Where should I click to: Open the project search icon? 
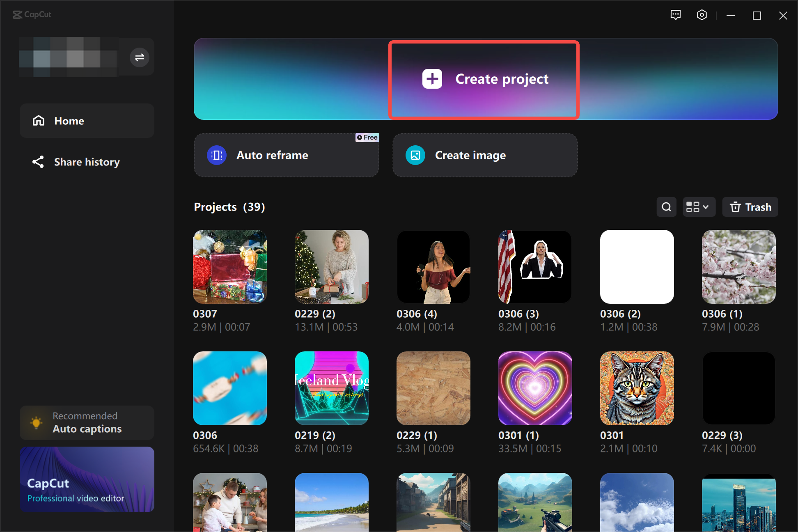[x=666, y=207]
